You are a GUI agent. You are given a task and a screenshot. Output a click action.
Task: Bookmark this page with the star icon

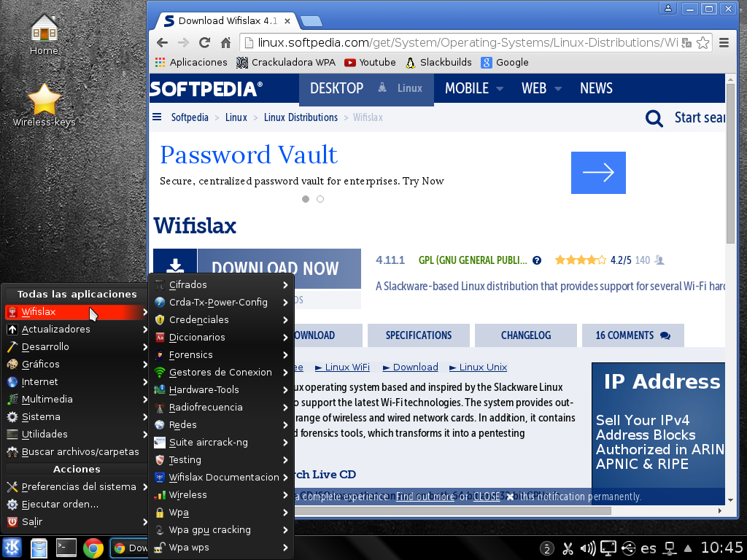(703, 43)
